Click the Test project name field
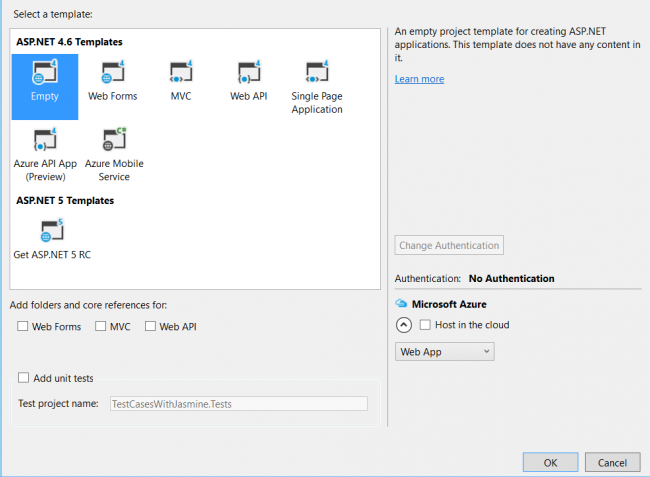Viewport: 650px width, 477px height. click(x=239, y=404)
